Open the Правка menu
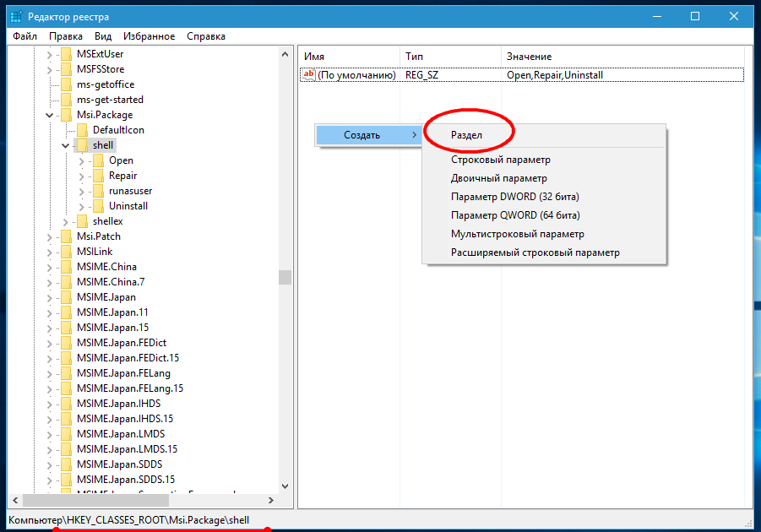The height and width of the screenshot is (532, 761). click(x=66, y=36)
